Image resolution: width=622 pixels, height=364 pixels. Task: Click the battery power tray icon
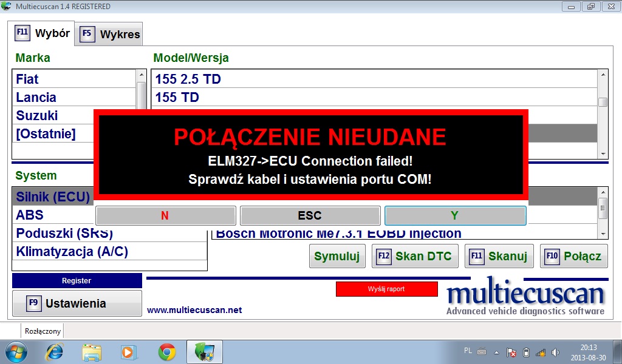pos(526,352)
